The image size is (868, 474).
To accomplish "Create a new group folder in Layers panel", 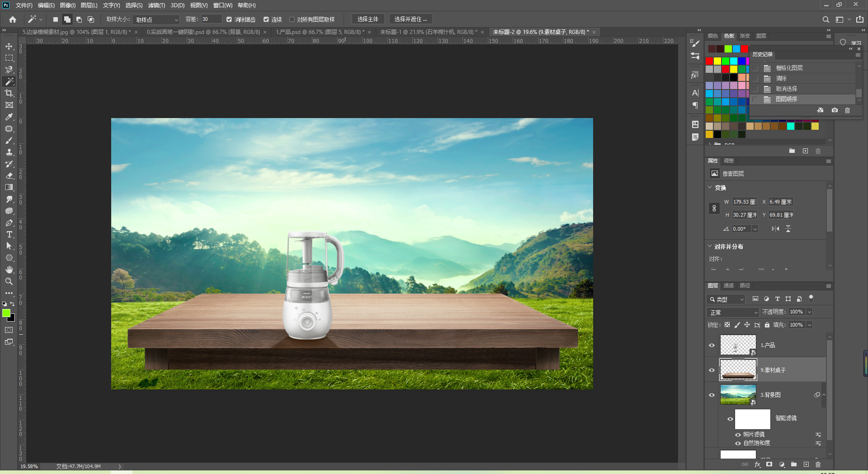I will [x=794, y=465].
